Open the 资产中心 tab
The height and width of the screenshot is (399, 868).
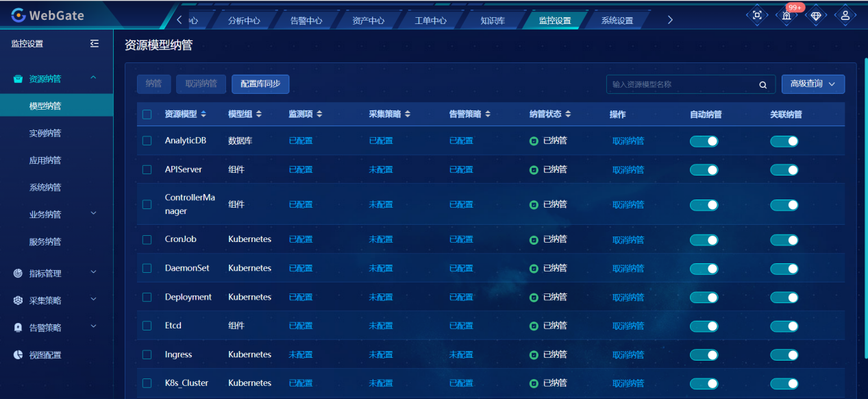(369, 21)
